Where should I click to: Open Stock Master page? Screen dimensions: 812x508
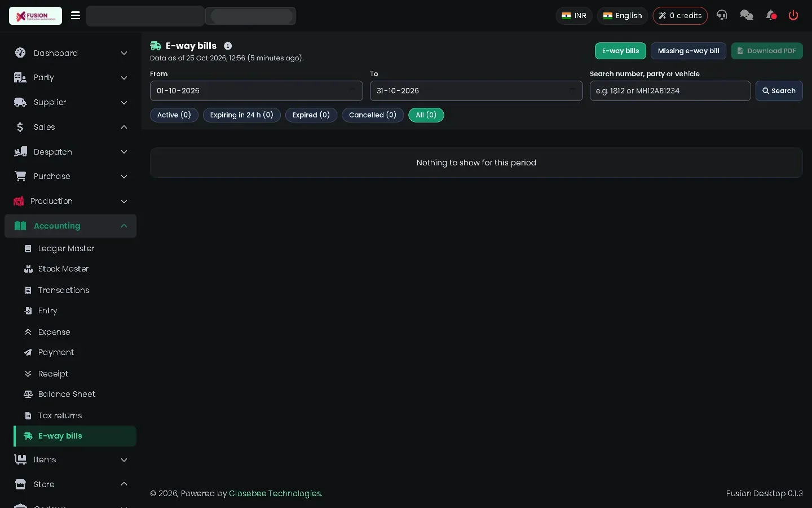[75, 269]
